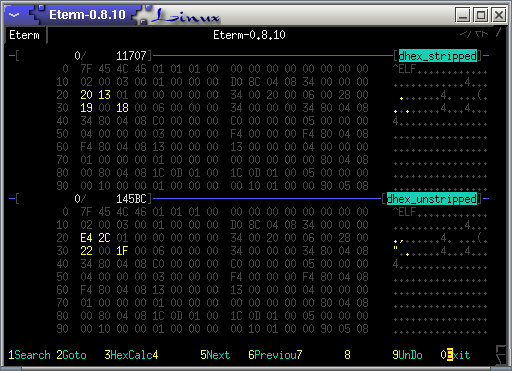Click tab bar controls at top right
This screenshot has height=371, width=512.
[x=481, y=34]
